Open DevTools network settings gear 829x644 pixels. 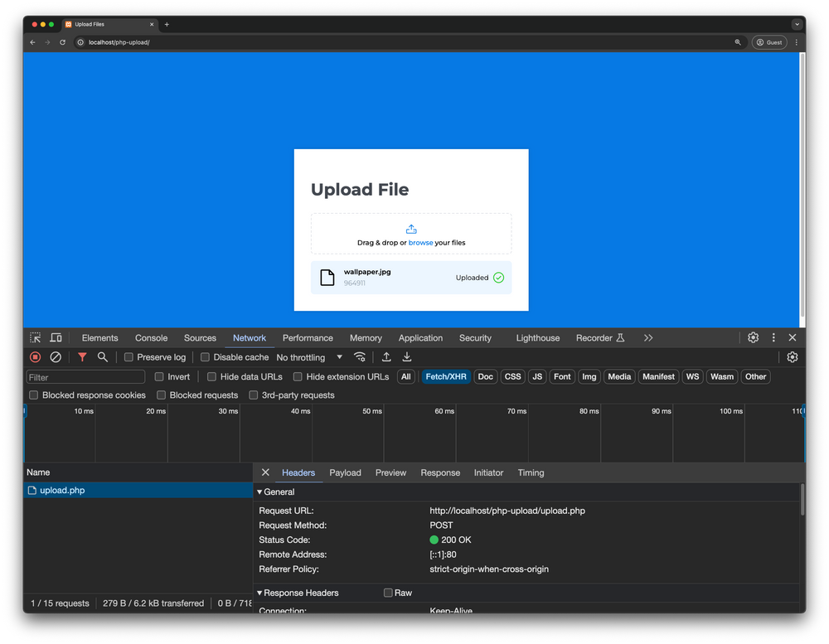pos(793,356)
